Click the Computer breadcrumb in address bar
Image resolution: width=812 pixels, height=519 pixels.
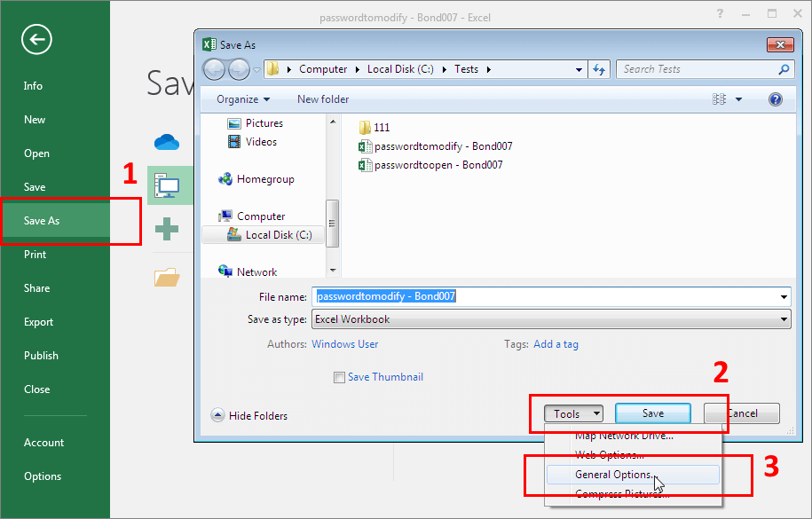point(323,69)
